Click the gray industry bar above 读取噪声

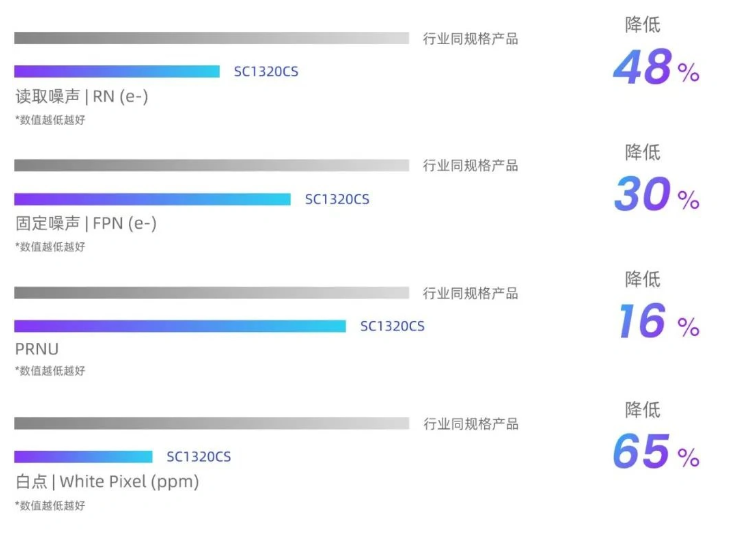pyautogui.click(x=211, y=38)
